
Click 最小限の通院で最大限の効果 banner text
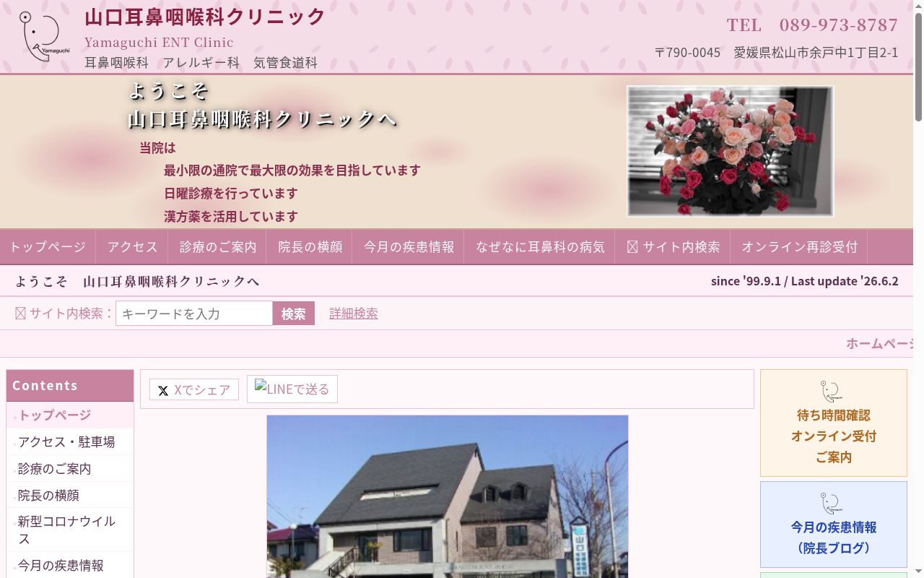[292, 171]
